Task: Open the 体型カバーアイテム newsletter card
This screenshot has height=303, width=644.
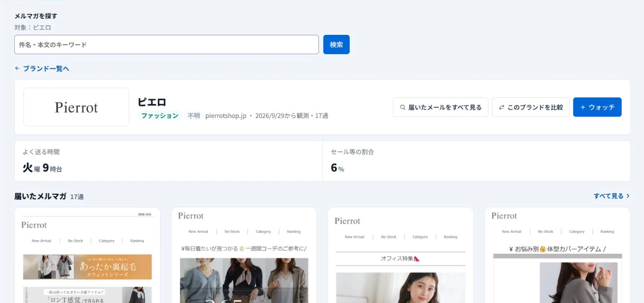Action: pyautogui.click(x=558, y=255)
